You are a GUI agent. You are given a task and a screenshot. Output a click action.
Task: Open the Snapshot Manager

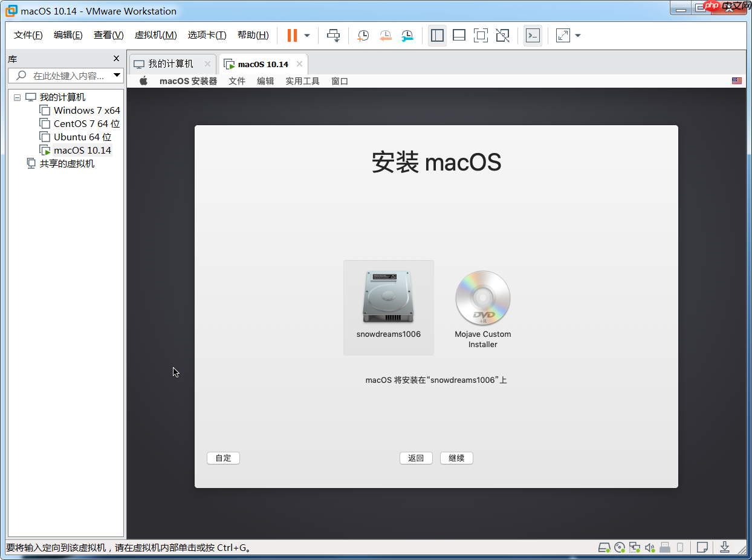click(x=407, y=35)
